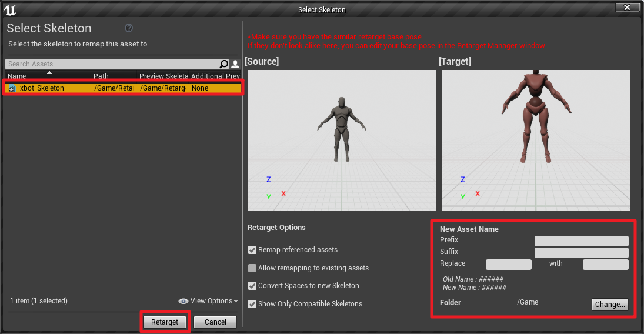Click the Replace text field
644x334 pixels.
509,264
